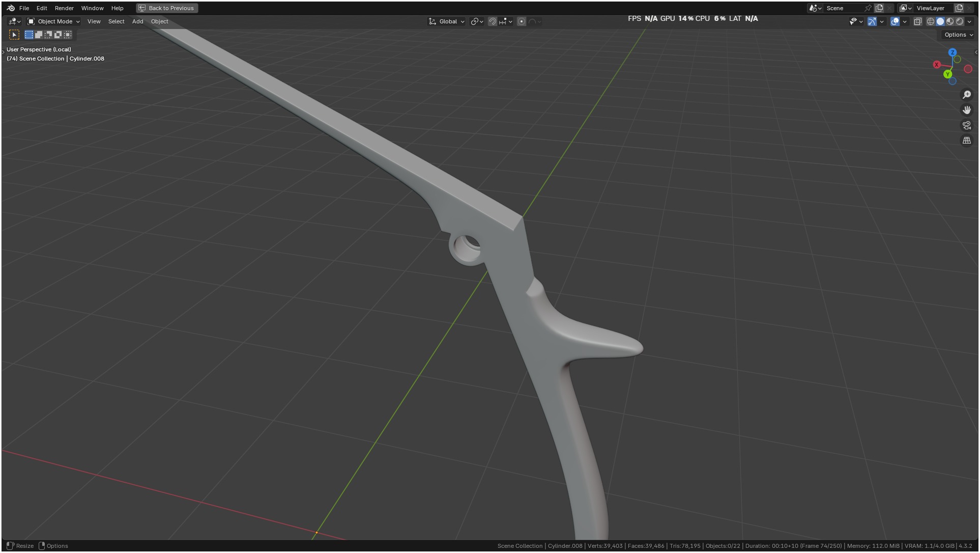Open the scene browse icon dropdown
The width and height of the screenshot is (980, 553).
point(815,8)
